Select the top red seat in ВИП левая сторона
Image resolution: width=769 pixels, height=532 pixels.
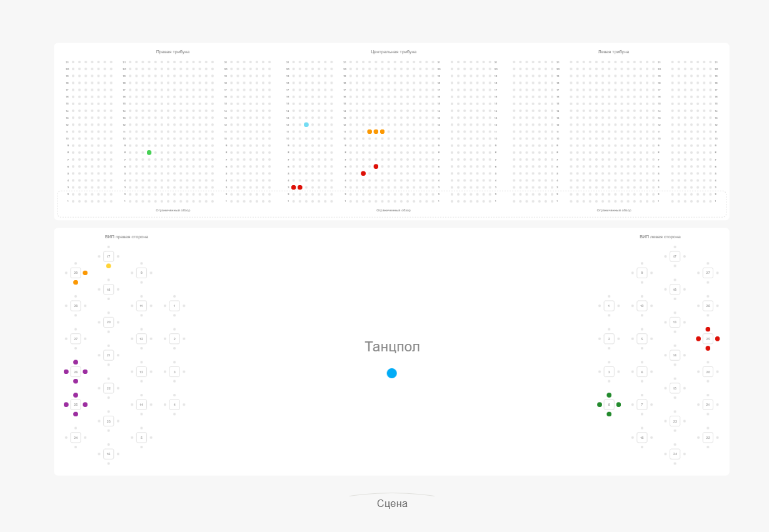(x=708, y=329)
